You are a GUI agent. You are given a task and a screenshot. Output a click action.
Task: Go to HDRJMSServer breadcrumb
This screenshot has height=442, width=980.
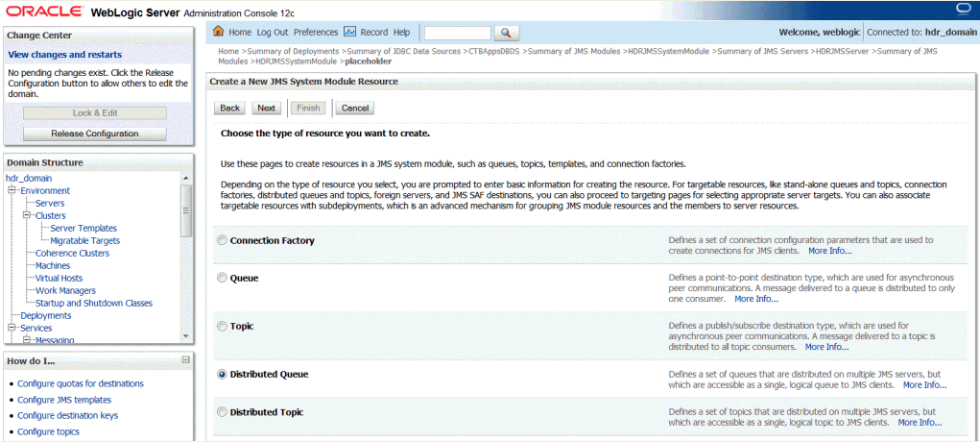(x=841, y=51)
